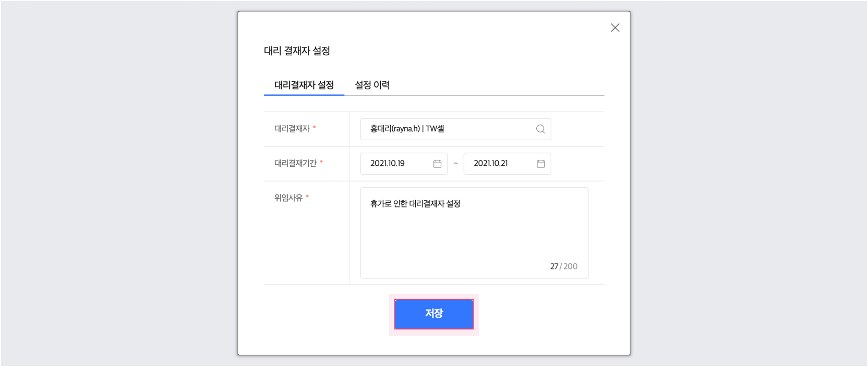Click the 위임사유 field label
868x367 pixels.
(288, 198)
